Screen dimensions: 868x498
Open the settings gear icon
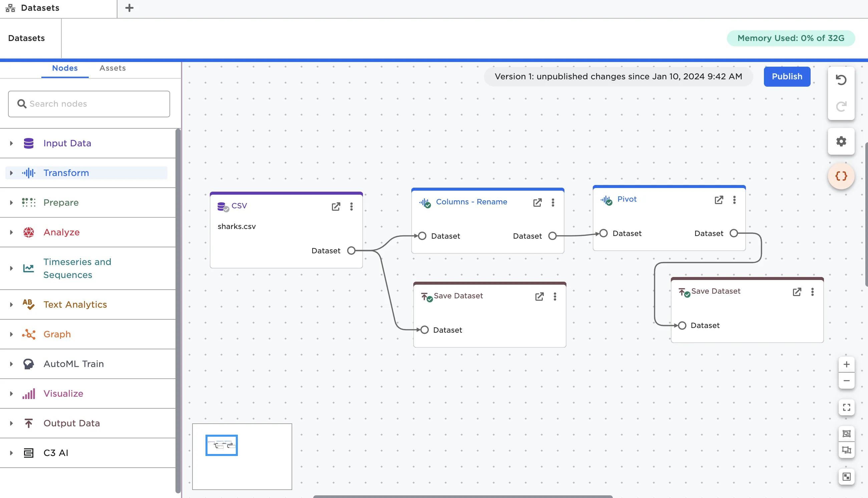pos(841,141)
